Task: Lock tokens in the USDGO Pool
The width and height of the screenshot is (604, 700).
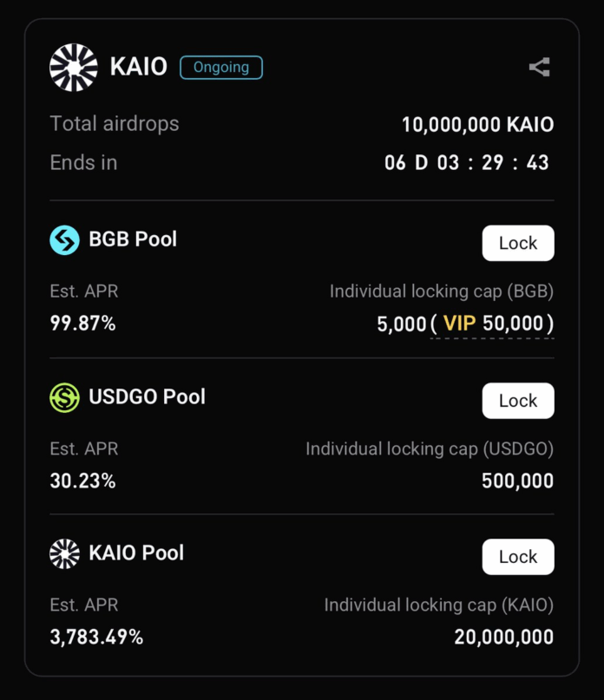Action: pyautogui.click(x=518, y=401)
